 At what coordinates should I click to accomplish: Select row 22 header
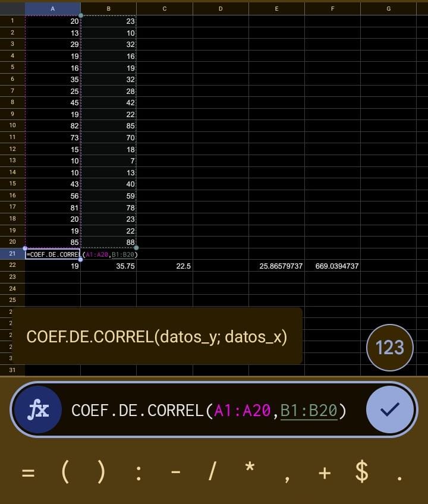tap(12, 265)
